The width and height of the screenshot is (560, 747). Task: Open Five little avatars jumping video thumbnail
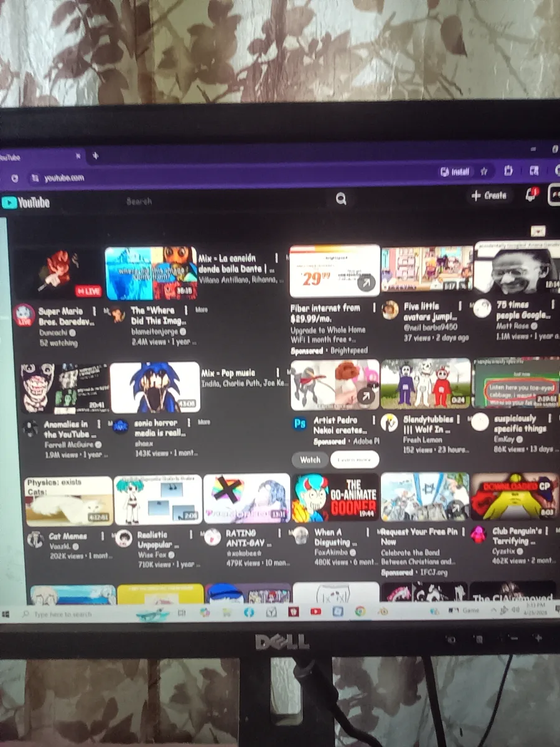pos(427,269)
